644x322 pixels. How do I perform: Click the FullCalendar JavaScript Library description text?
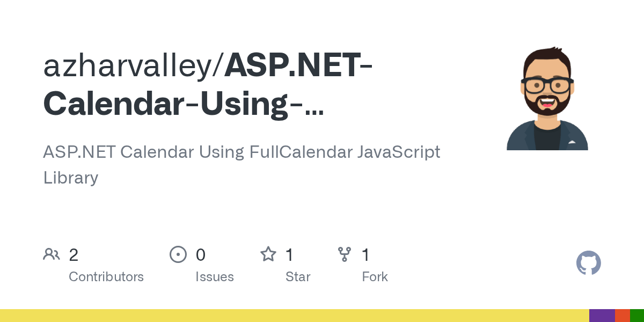click(x=241, y=164)
